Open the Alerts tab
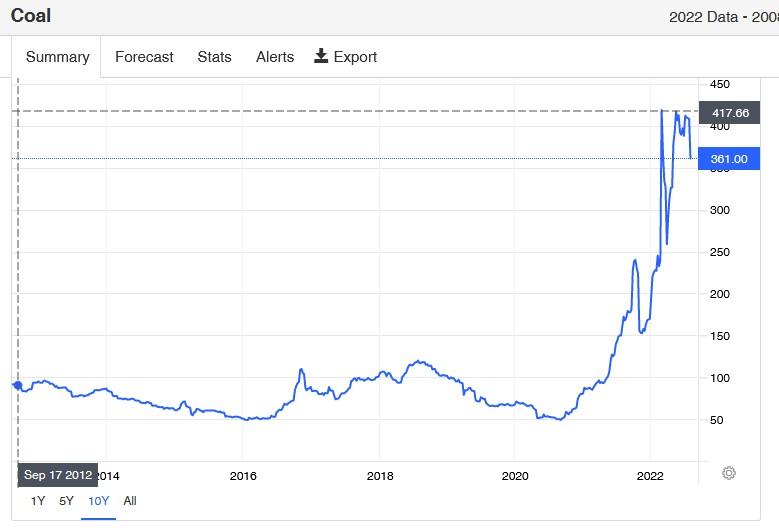The height and width of the screenshot is (531, 779). coord(275,57)
